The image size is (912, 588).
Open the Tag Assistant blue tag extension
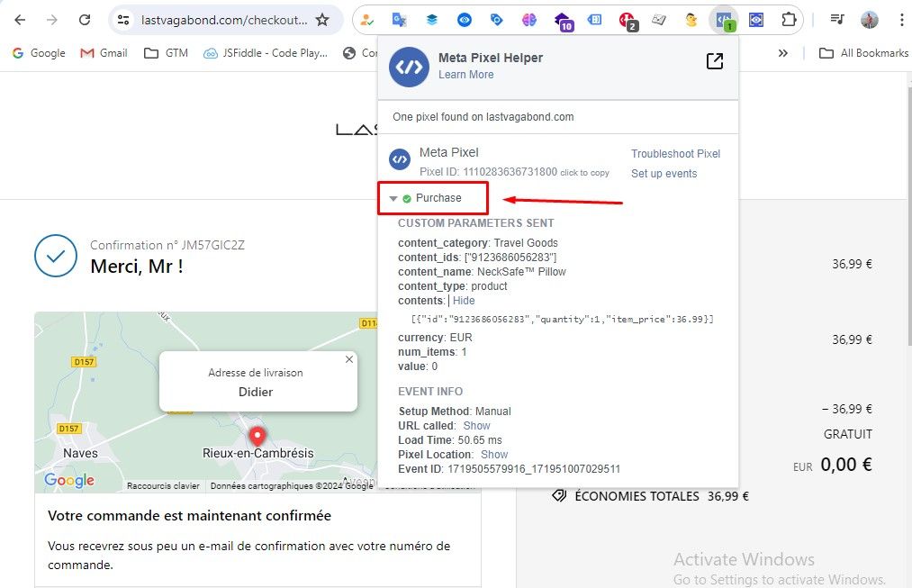[497, 20]
